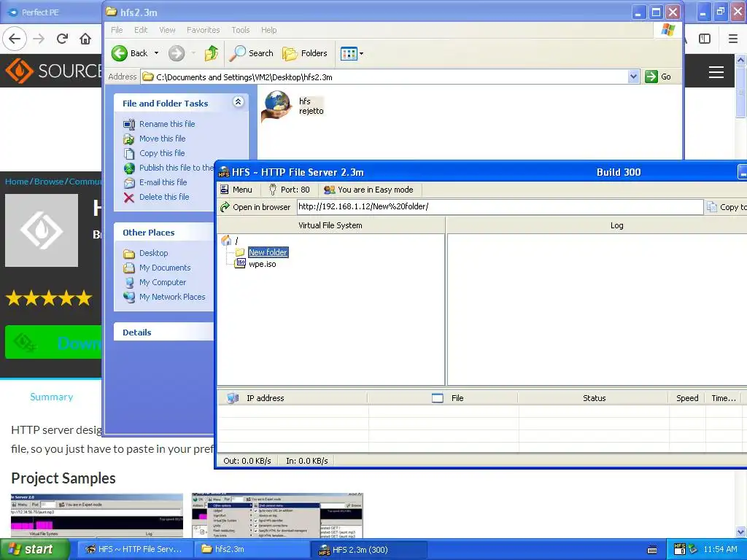Click the Status column header in HFS

(594, 398)
